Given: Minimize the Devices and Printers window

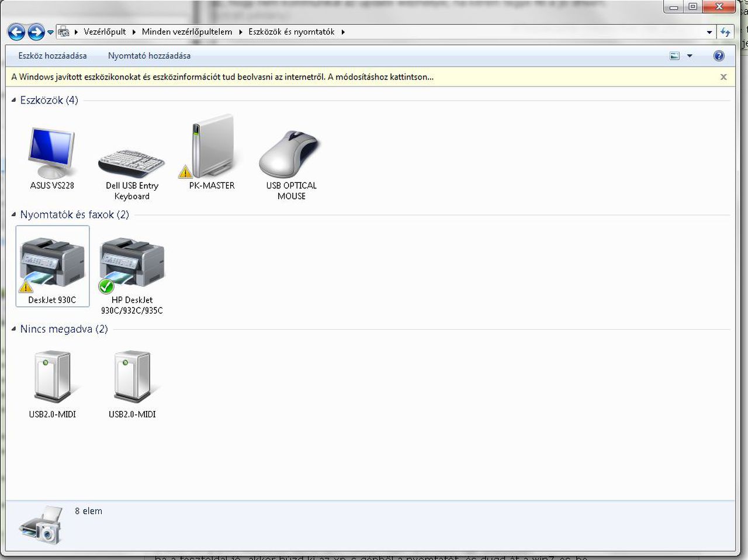Looking at the screenshot, I should click(673, 7).
